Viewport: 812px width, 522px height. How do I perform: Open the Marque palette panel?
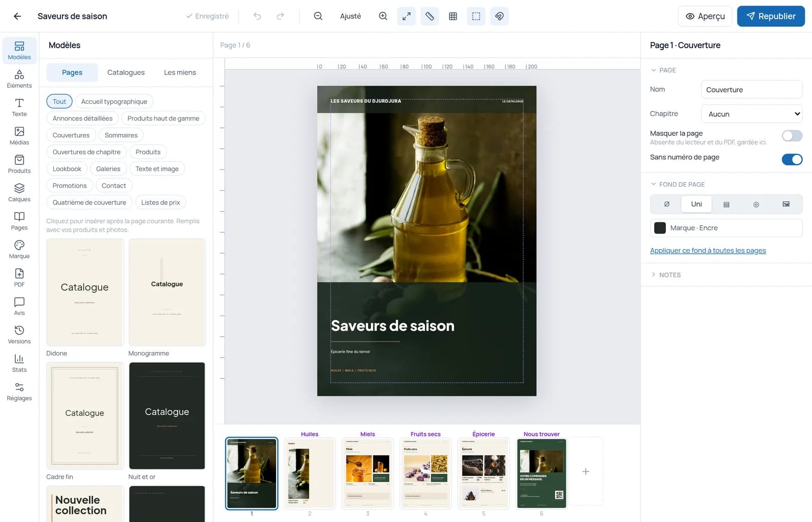(19, 250)
